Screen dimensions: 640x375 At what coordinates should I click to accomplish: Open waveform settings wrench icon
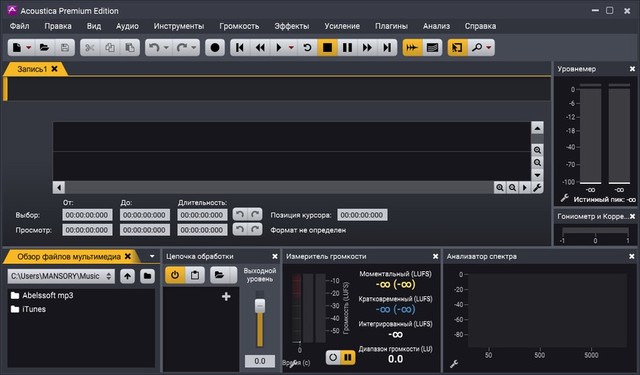[x=537, y=188]
